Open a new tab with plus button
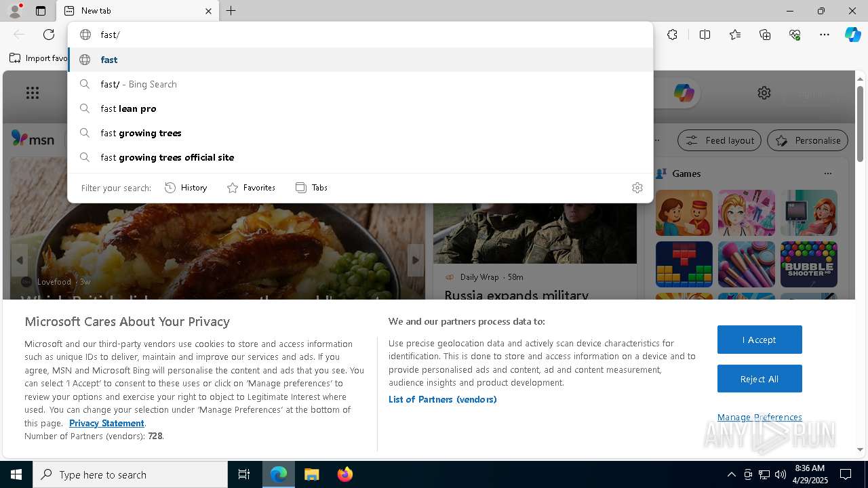 pyautogui.click(x=231, y=11)
